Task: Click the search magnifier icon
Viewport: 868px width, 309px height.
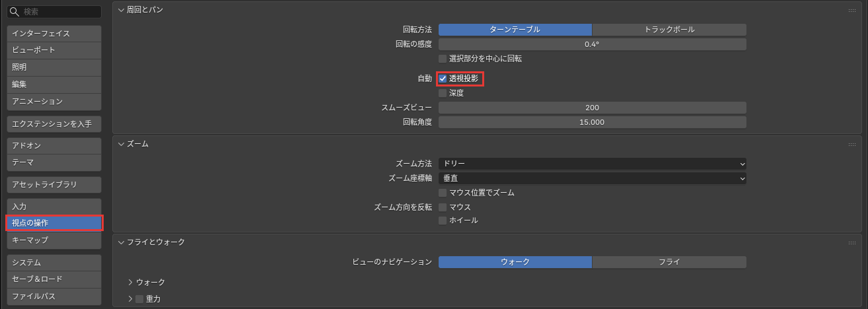Action: (15, 12)
